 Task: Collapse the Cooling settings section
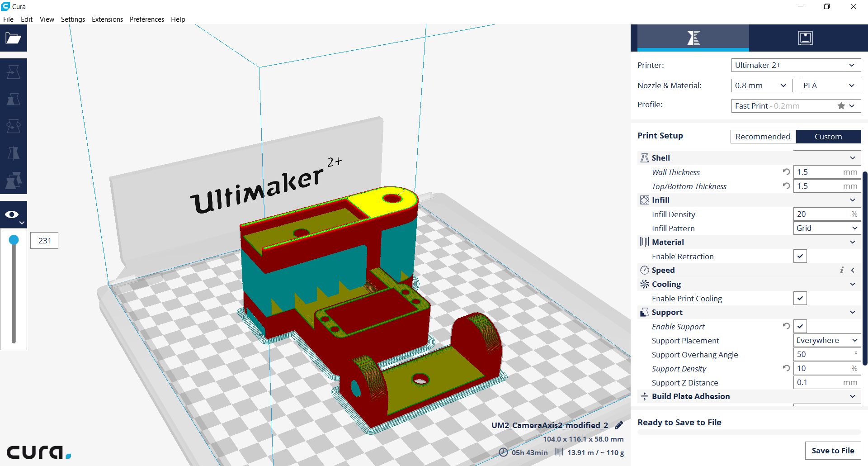click(853, 284)
